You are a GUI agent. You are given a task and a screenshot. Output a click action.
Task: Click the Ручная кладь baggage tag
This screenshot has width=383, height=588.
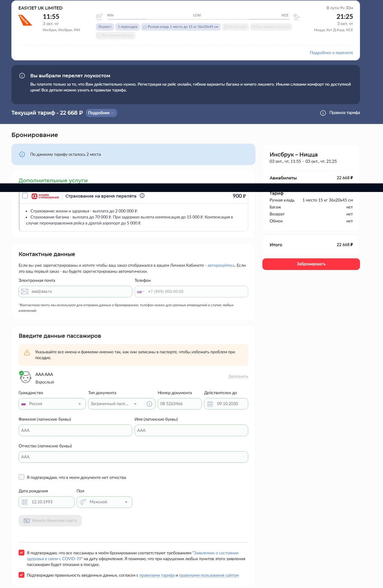(x=181, y=27)
